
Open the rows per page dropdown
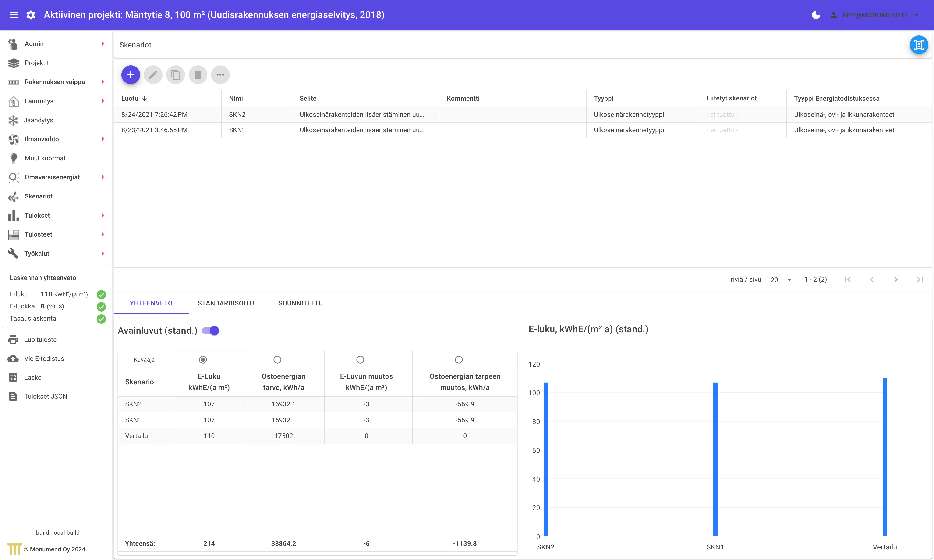tap(781, 280)
